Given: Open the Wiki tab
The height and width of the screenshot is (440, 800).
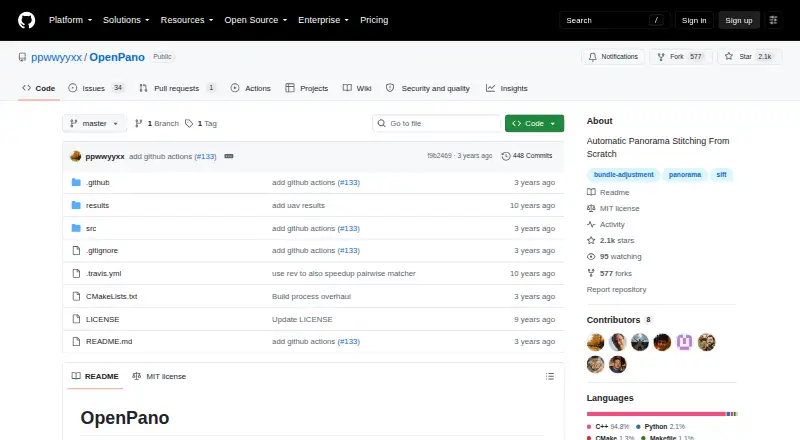Looking at the screenshot, I should 357,88.
